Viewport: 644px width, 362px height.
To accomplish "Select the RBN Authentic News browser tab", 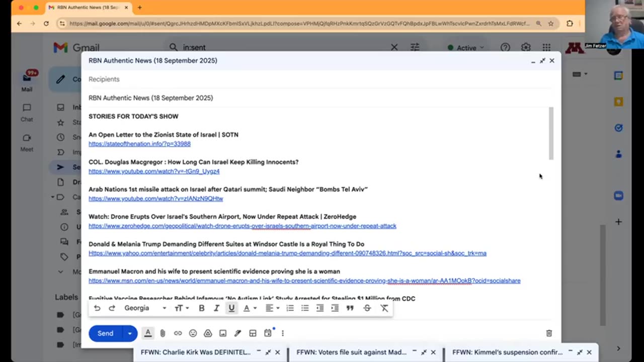I will 88,8.
